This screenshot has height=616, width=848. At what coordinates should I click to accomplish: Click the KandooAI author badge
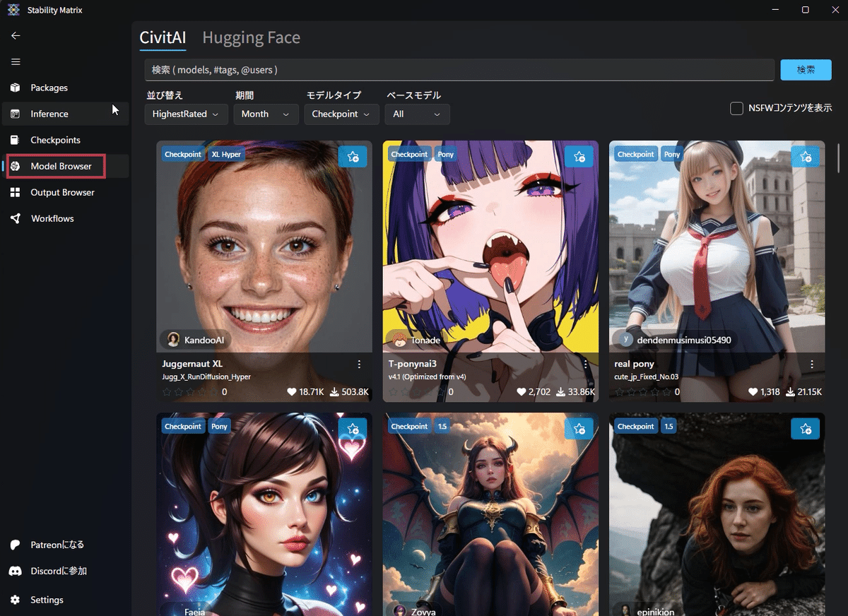pyautogui.click(x=196, y=340)
